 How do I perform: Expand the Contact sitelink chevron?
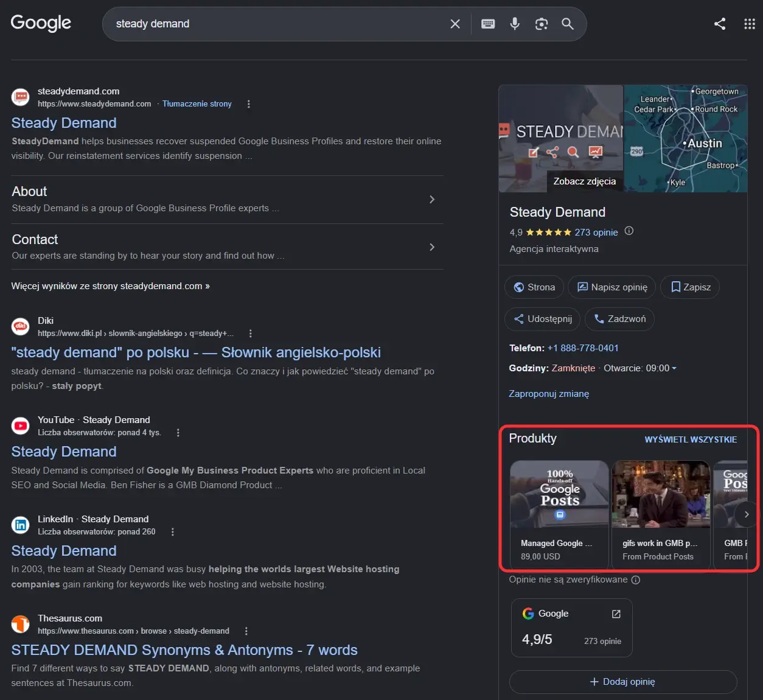coord(432,247)
